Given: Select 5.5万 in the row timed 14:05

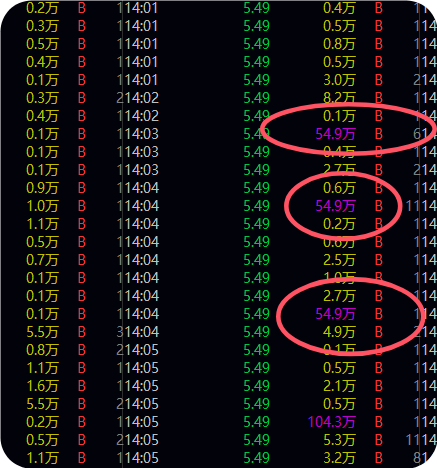Looking at the screenshot, I should point(42,404).
